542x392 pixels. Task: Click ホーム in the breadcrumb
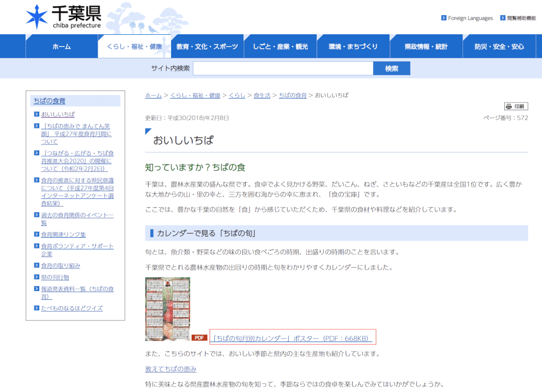click(154, 96)
